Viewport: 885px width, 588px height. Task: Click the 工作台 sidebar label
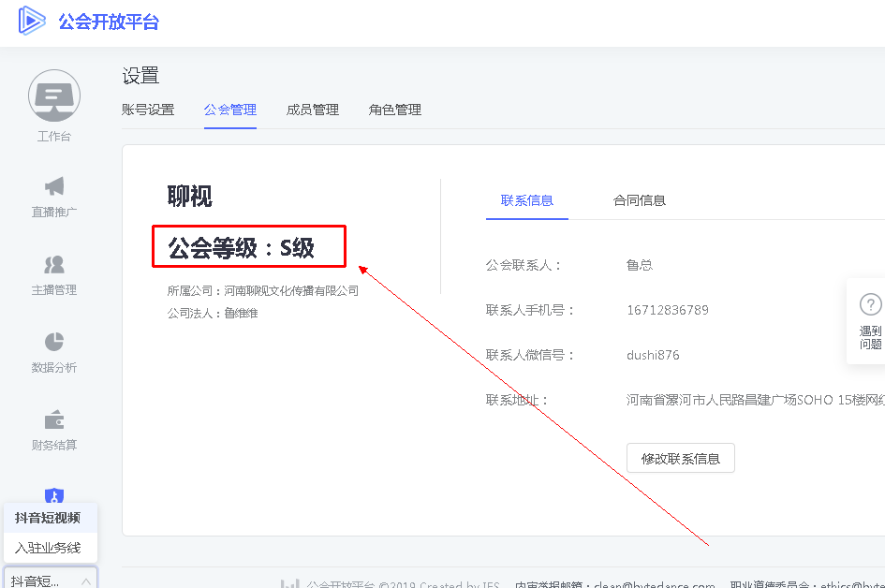pyautogui.click(x=54, y=137)
